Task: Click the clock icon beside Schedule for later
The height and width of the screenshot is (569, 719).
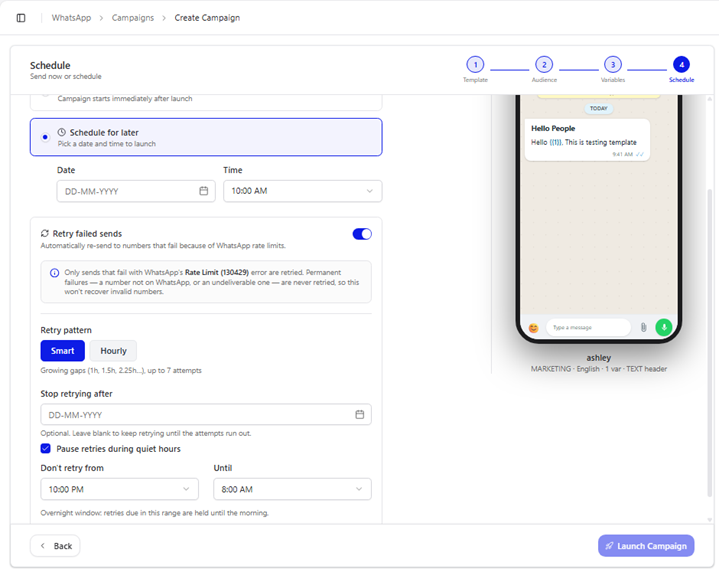Action: coord(61,132)
